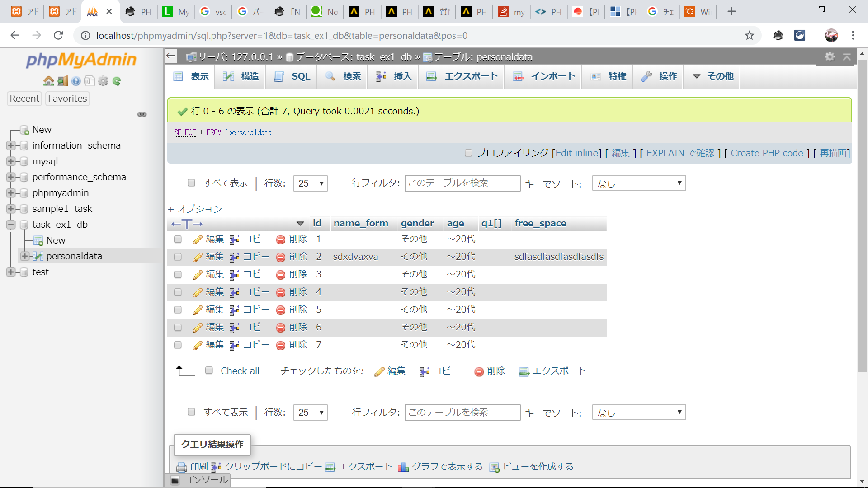
Task: Open phpMyAdmin documentation help icon
Action: point(76,81)
